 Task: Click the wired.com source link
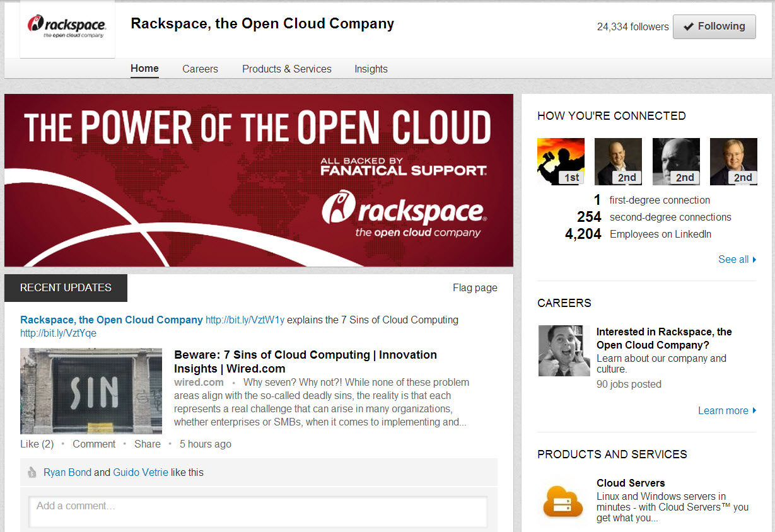(199, 382)
